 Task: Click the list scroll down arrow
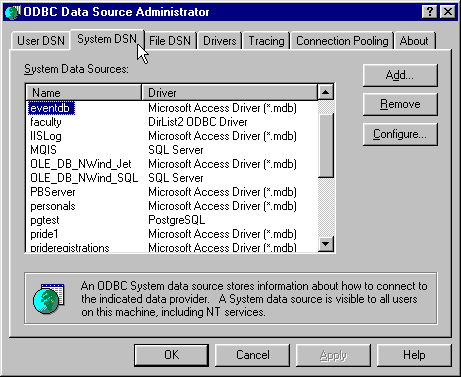coord(326,244)
